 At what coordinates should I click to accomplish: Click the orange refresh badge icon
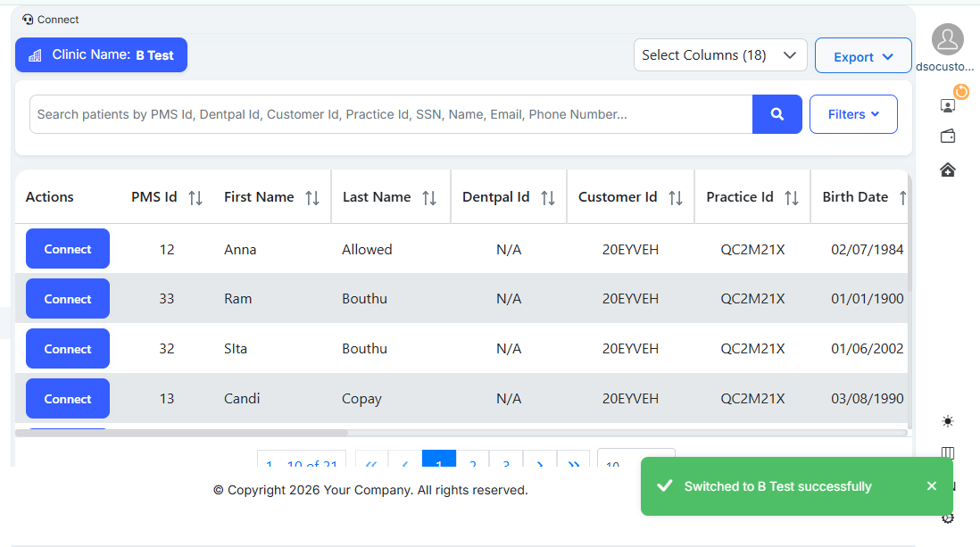tap(961, 91)
